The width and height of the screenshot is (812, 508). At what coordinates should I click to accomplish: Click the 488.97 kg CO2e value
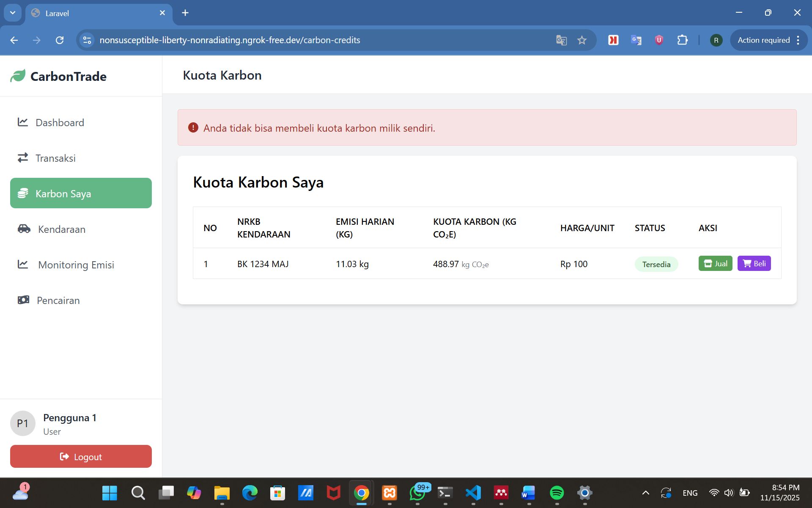coord(461,264)
